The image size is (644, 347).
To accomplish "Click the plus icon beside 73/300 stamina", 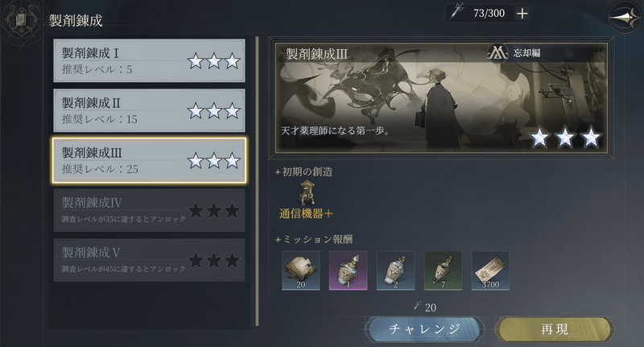I will [x=522, y=14].
